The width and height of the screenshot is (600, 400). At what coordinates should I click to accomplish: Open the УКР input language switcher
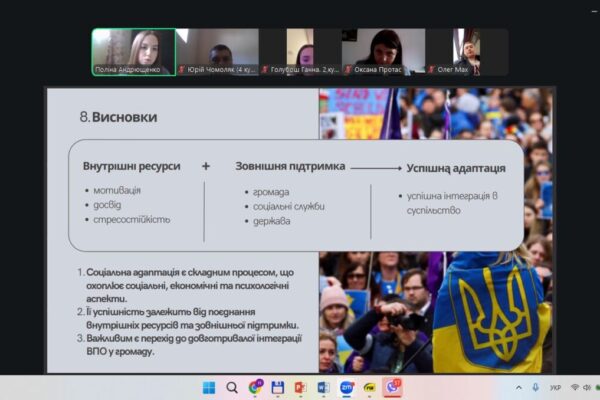[556, 387]
